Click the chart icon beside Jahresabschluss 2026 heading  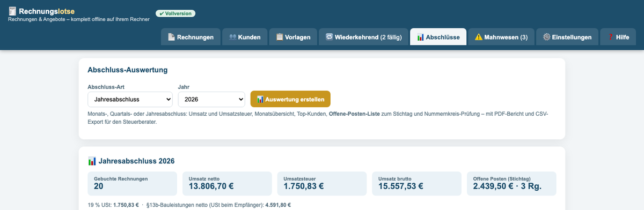pyautogui.click(x=92, y=161)
